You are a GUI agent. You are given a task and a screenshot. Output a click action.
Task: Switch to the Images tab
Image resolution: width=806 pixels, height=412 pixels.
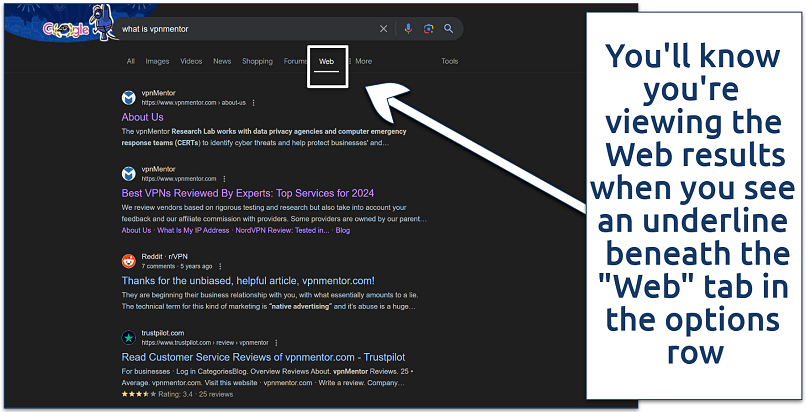(157, 61)
